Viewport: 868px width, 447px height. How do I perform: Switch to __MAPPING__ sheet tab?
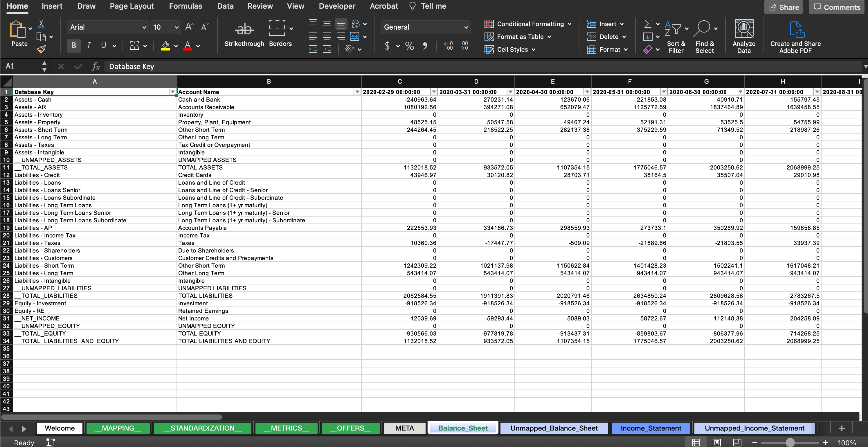[x=118, y=428]
